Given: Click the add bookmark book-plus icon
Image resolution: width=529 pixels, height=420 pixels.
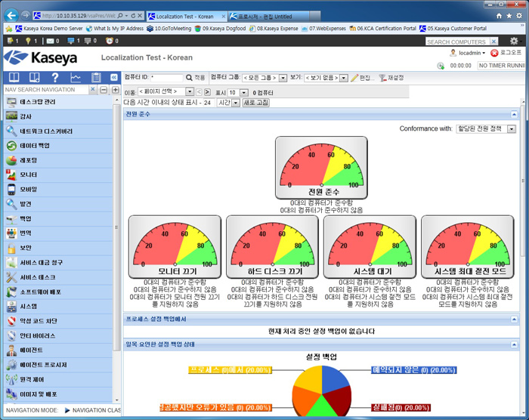Looking at the screenshot, I should tap(35, 78).
